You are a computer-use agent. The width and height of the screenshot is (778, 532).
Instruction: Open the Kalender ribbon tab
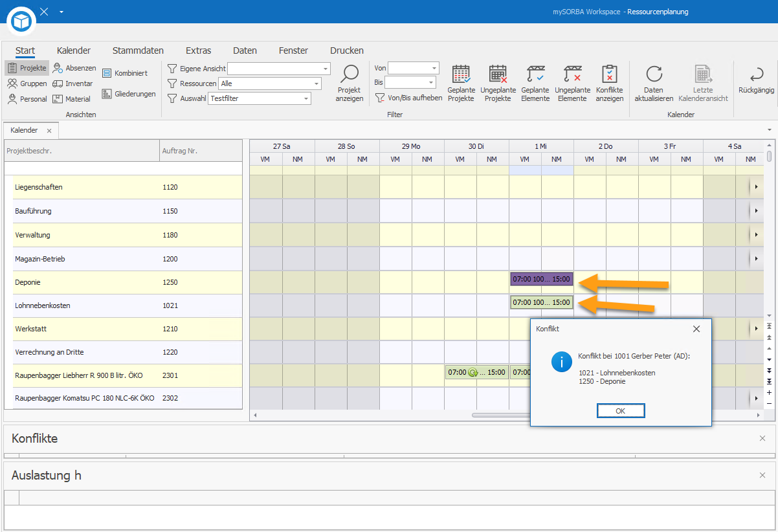pyautogui.click(x=74, y=50)
